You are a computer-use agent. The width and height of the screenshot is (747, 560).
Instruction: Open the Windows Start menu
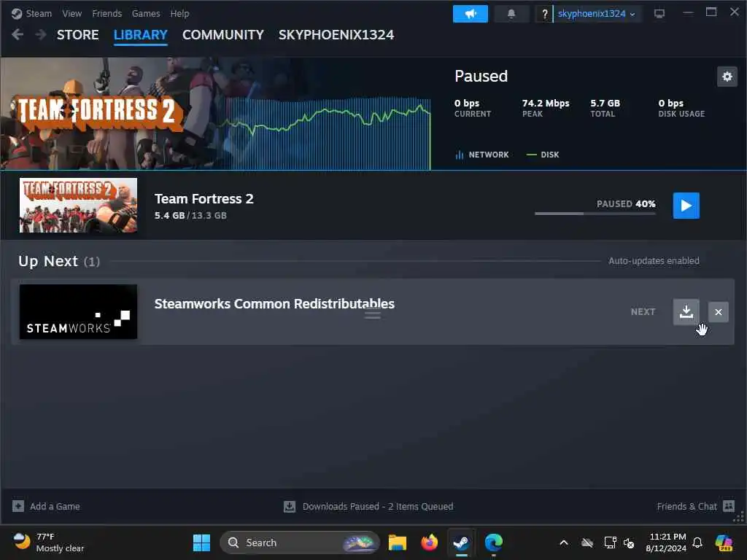tap(201, 542)
